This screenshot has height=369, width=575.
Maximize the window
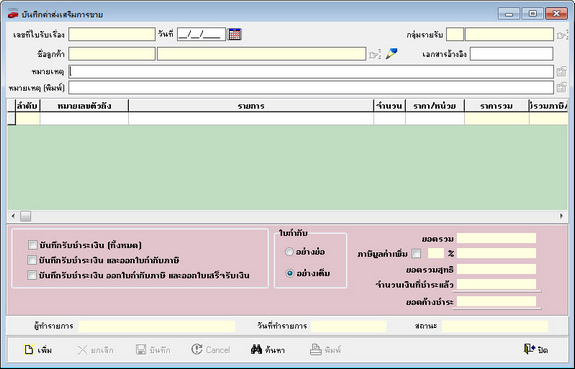[x=532, y=14]
